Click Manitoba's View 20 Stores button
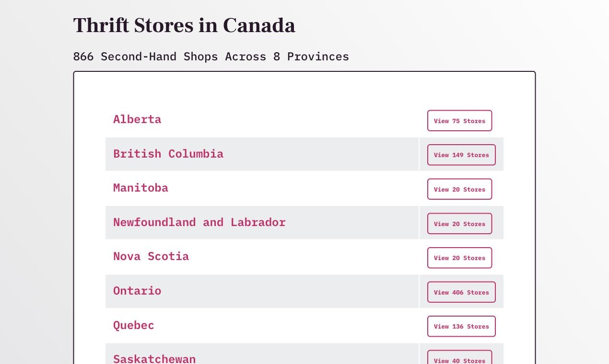Image resolution: width=609 pixels, height=364 pixels. click(459, 189)
